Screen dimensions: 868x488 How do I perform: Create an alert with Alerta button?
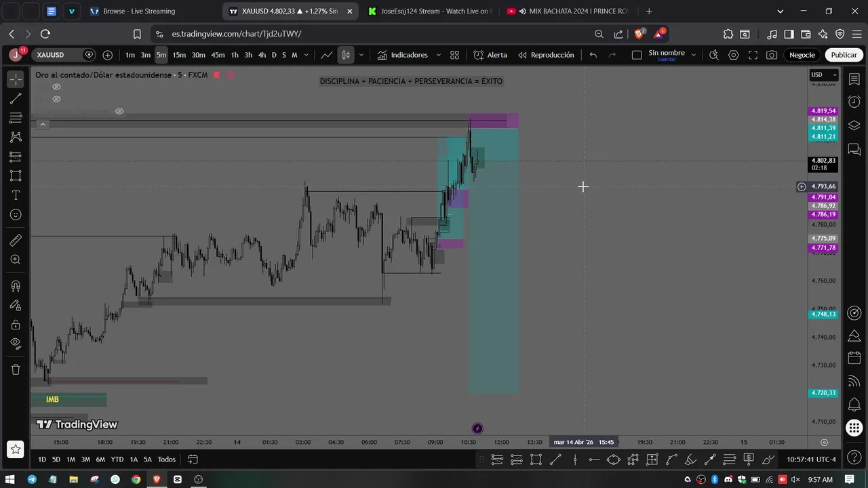(x=490, y=55)
